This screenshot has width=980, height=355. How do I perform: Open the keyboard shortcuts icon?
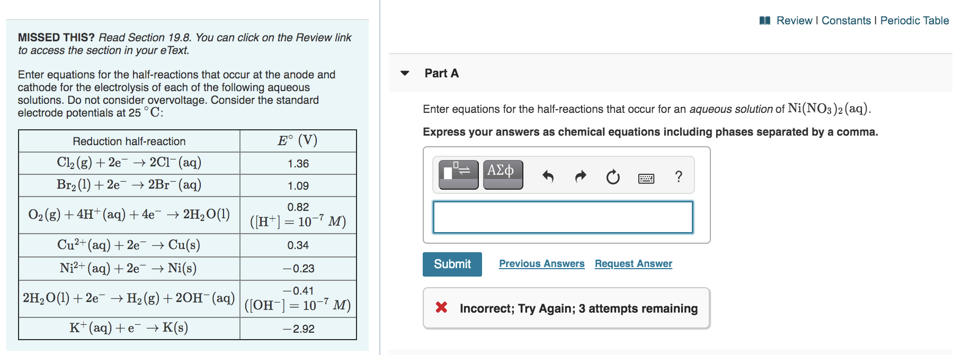pyautogui.click(x=646, y=177)
